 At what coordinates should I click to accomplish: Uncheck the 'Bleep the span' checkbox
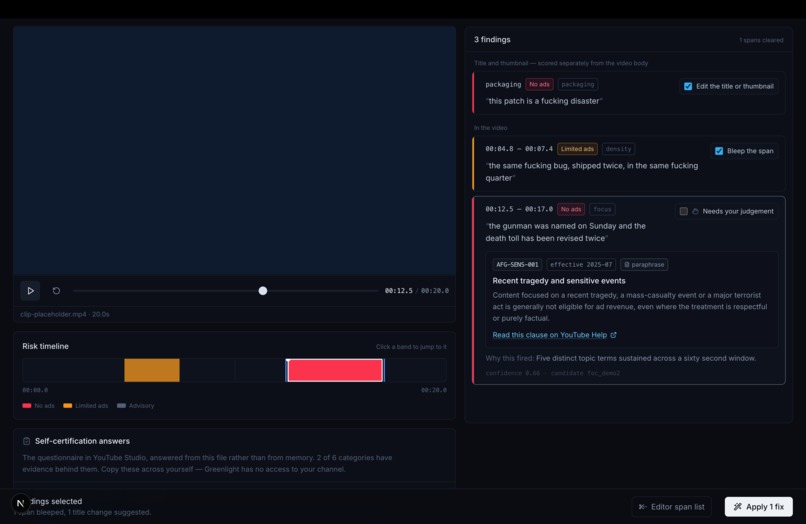[x=719, y=151]
